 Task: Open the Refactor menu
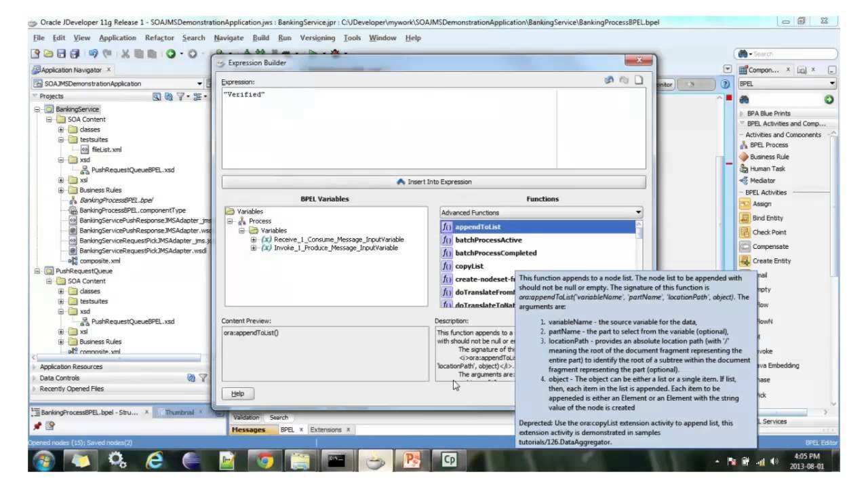point(159,38)
